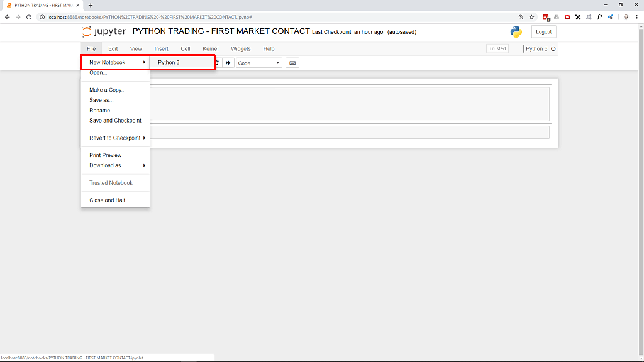
Task: Click the Last Checkpoint status text
Action: [347, 32]
